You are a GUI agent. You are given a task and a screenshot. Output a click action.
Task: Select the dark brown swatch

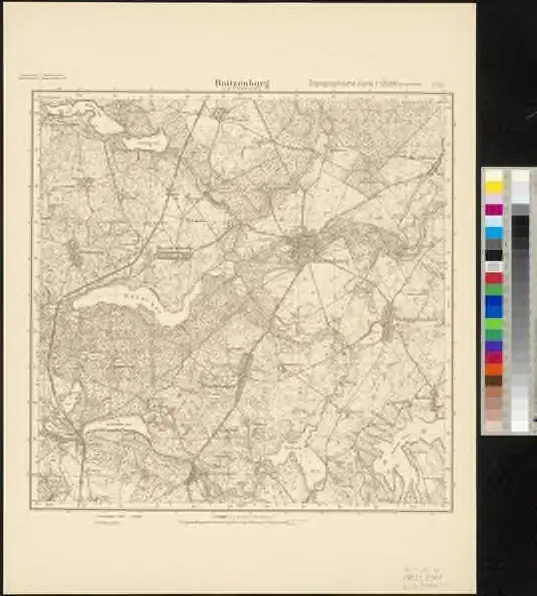(x=494, y=380)
